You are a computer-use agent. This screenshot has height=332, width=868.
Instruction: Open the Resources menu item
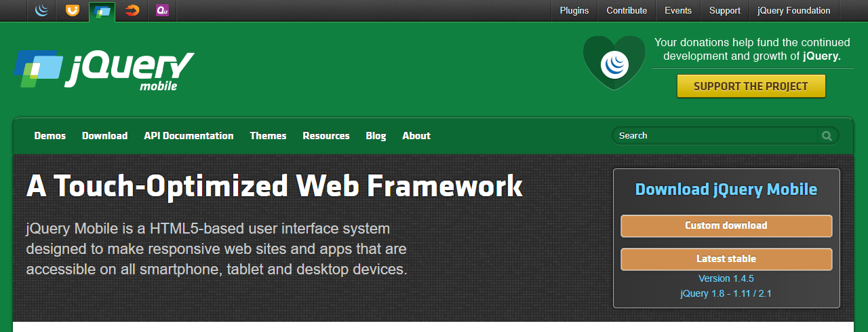click(326, 136)
